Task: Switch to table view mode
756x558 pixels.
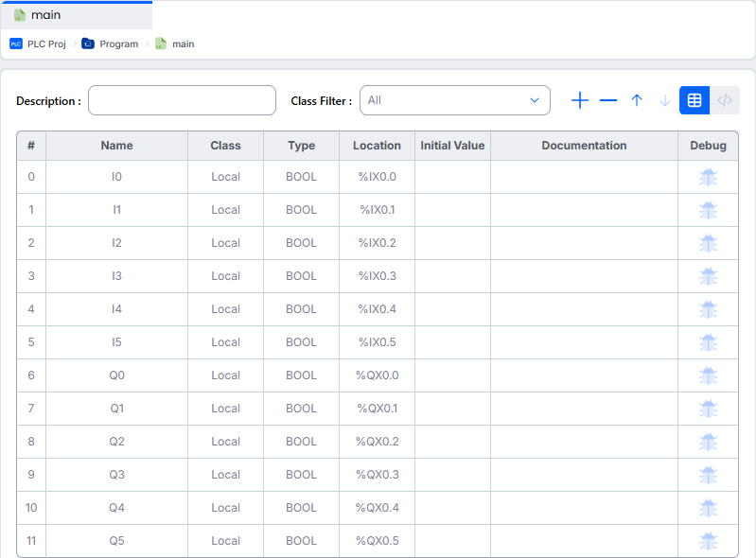Action: pos(694,100)
